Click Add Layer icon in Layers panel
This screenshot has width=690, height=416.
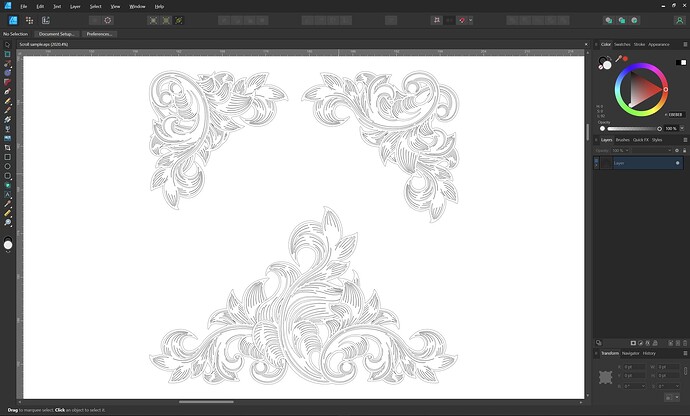pos(671,343)
